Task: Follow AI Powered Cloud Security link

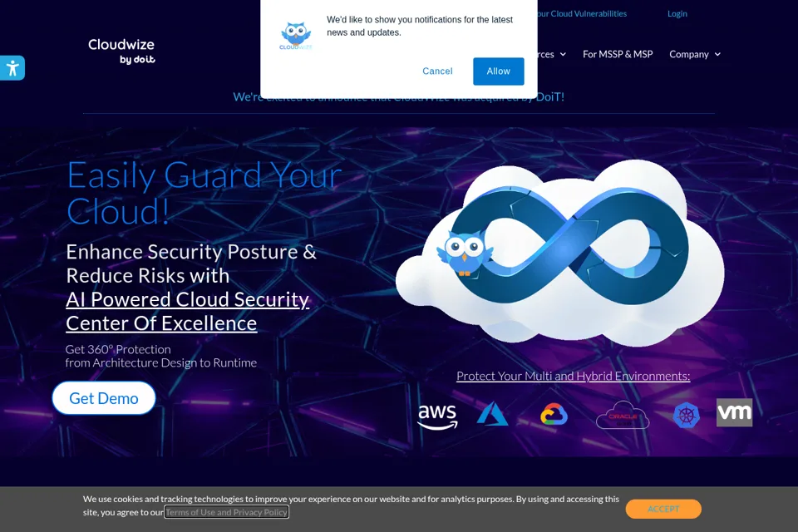Action: click(187, 299)
